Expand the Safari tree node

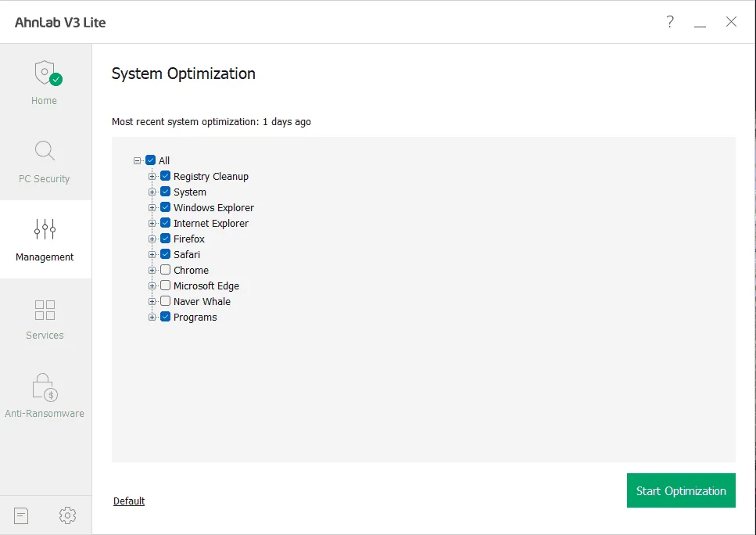[x=152, y=255]
